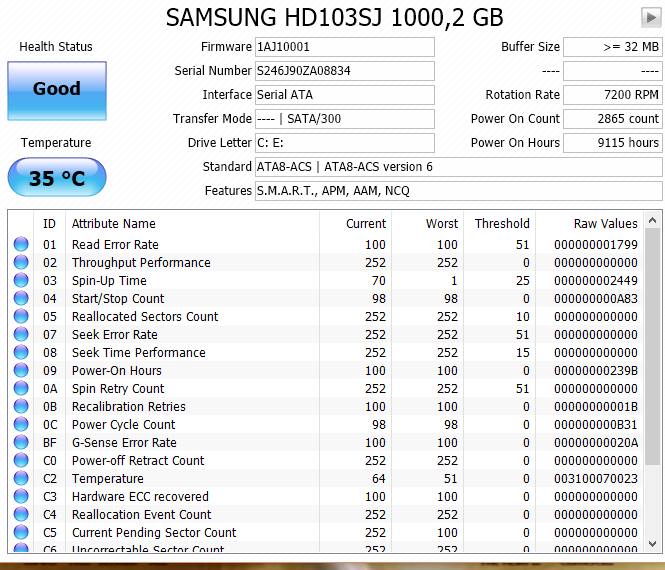Viewport: 665px width, 570px height.
Task: Click the status circle for Start/Stop Count
Action: coord(21,299)
